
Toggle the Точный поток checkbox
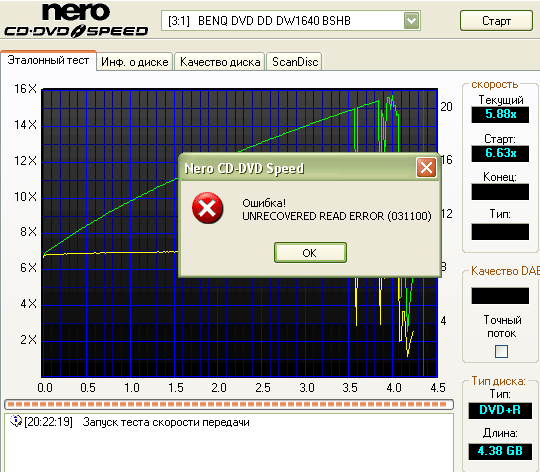tap(501, 352)
